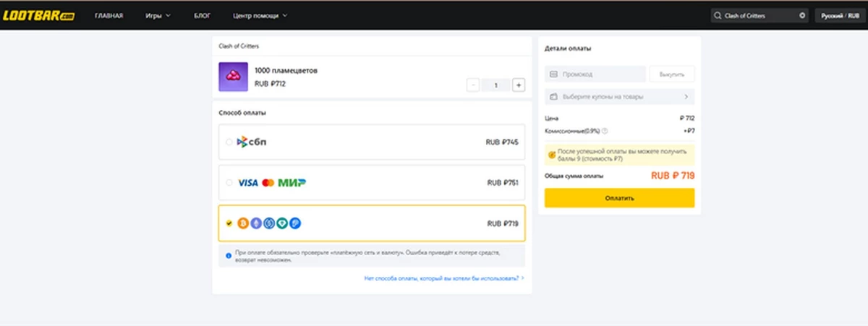Screen dimensions: 868x326
Task: Select the СБП payment radio button
Action: point(229,142)
